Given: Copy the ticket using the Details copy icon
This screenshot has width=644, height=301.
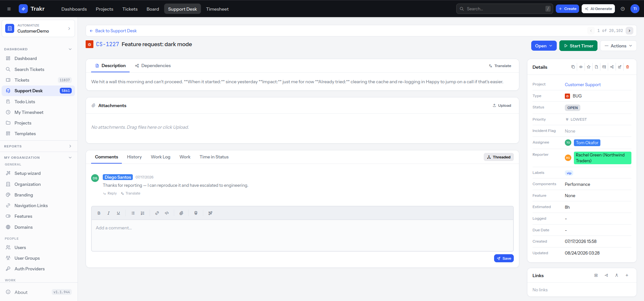Looking at the screenshot, I should (573, 67).
